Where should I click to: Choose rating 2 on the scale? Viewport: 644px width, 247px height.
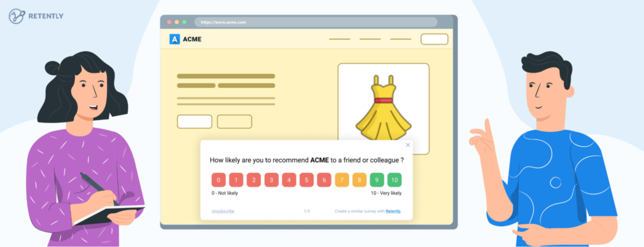click(x=254, y=180)
